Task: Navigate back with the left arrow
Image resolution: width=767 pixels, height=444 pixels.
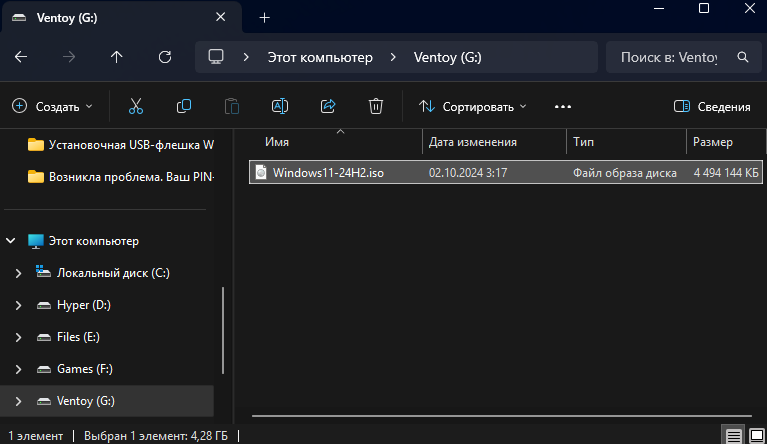Action: [x=21, y=57]
